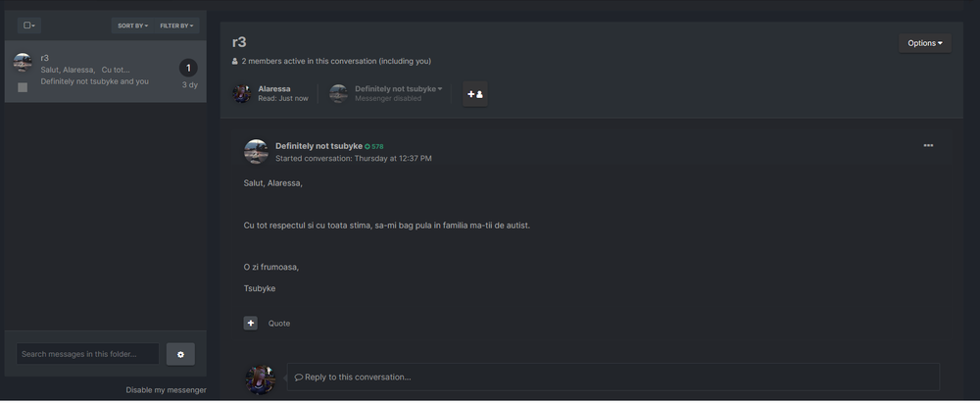980x403 pixels.
Task: Click Definitely not tsubyke's participant avatar
Action: 339,93
